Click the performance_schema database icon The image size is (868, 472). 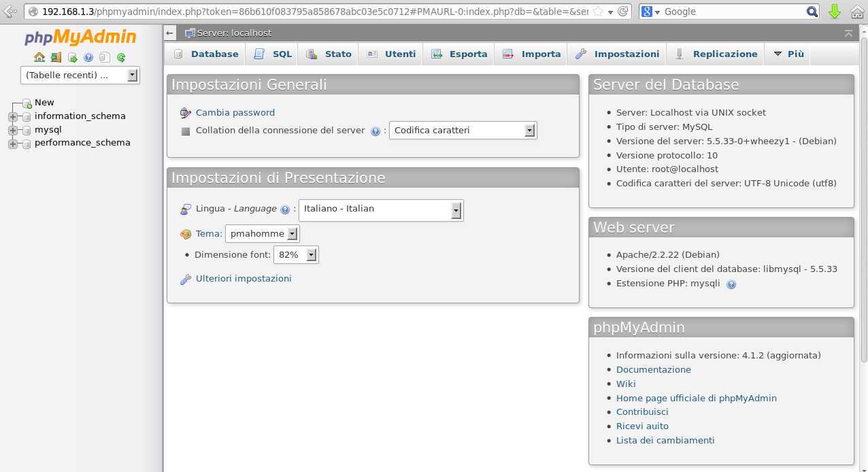(x=27, y=144)
